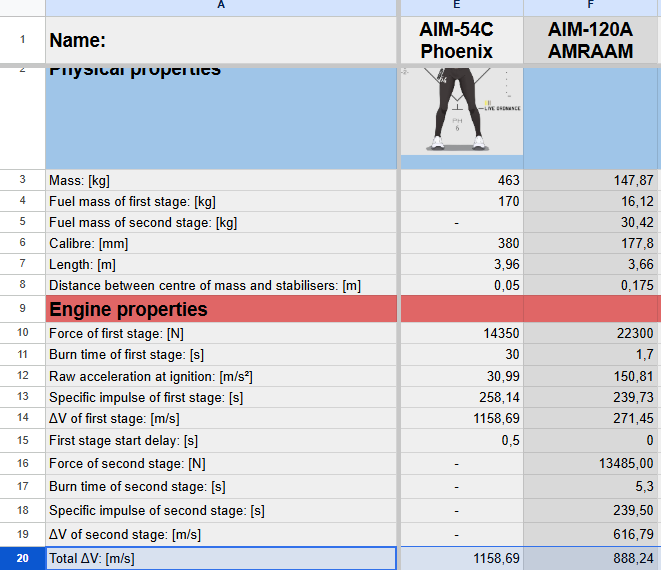Screen dimensions: 661x570
Task: Select the first stage fuel value 170
Action: tap(462, 201)
